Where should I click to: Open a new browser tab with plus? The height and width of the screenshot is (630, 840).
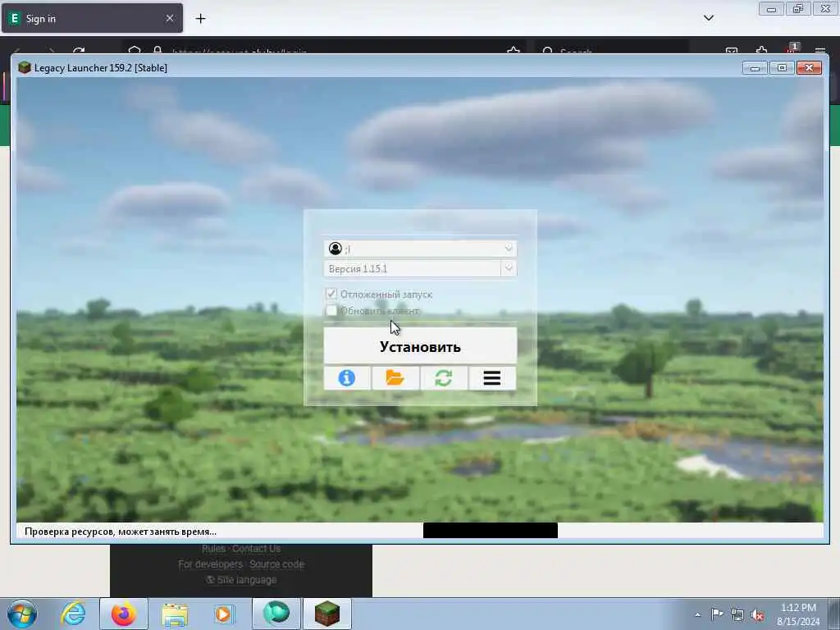tap(200, 19)
